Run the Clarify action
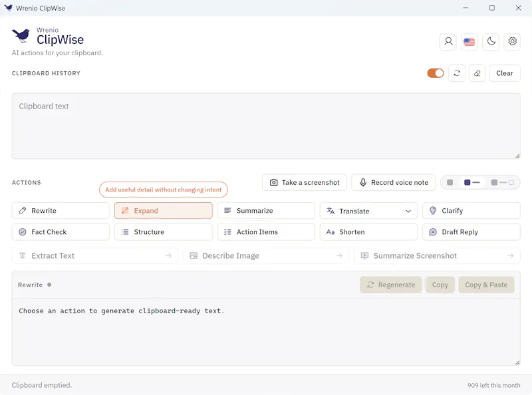532x395 pixels. pos(471,211)
